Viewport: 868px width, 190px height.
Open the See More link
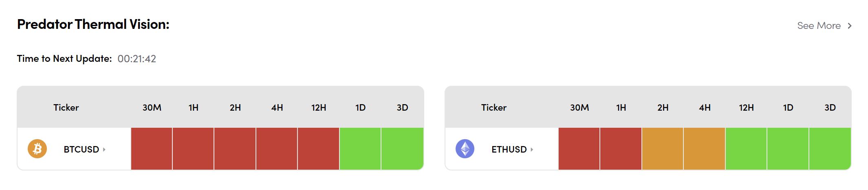tap(819, 26)
